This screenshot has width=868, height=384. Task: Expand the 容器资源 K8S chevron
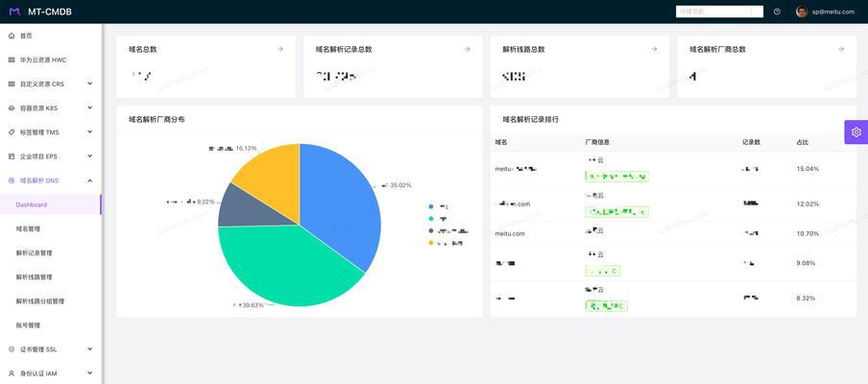[x=89, y=108]
